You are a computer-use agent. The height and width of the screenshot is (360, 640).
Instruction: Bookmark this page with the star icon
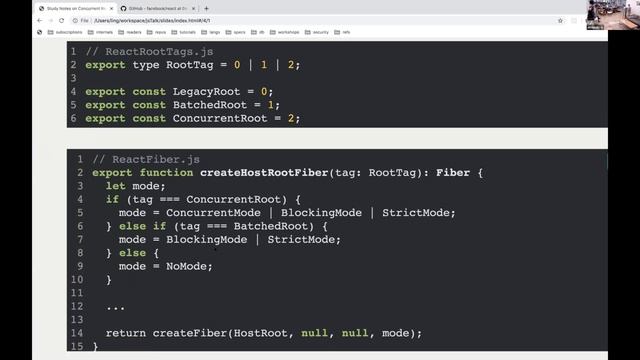(560, 21)
